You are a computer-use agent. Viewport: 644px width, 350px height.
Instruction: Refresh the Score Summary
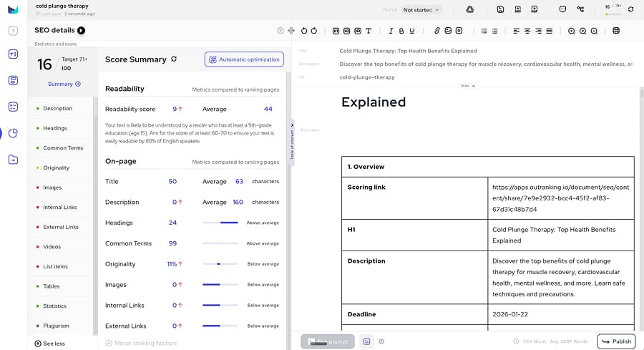click(x=174, y=59)
